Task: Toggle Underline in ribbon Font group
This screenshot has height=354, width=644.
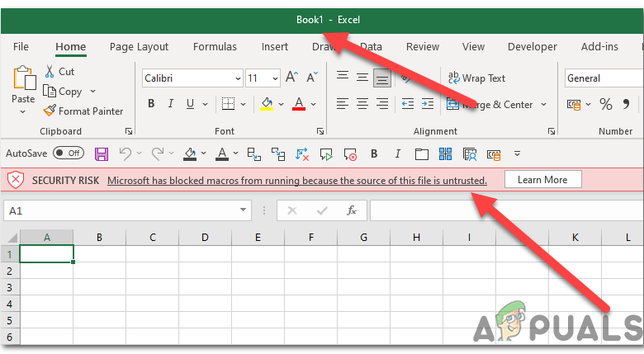Action: tap(190, 104)
